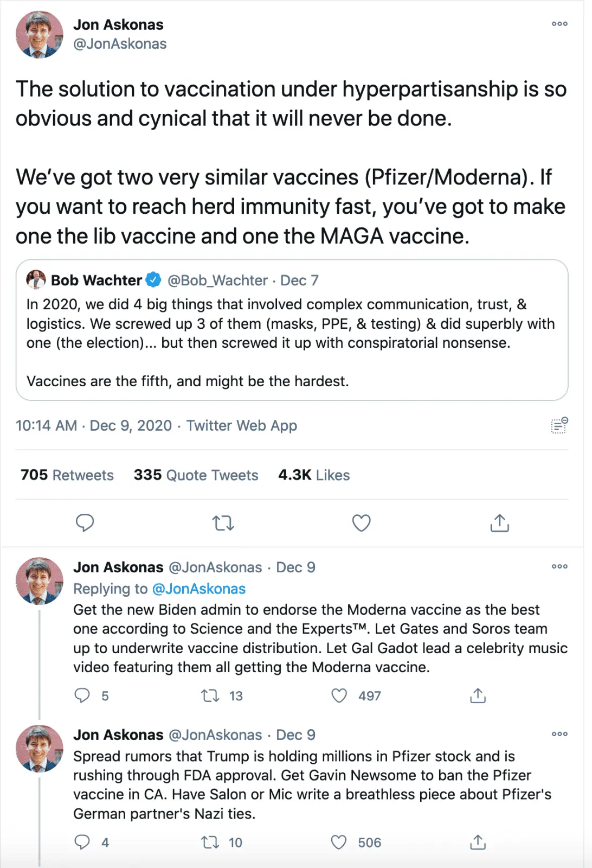Screen dimensions: 592x868
Task: Open more options for main tweet
Action: [x=559, y=24]
